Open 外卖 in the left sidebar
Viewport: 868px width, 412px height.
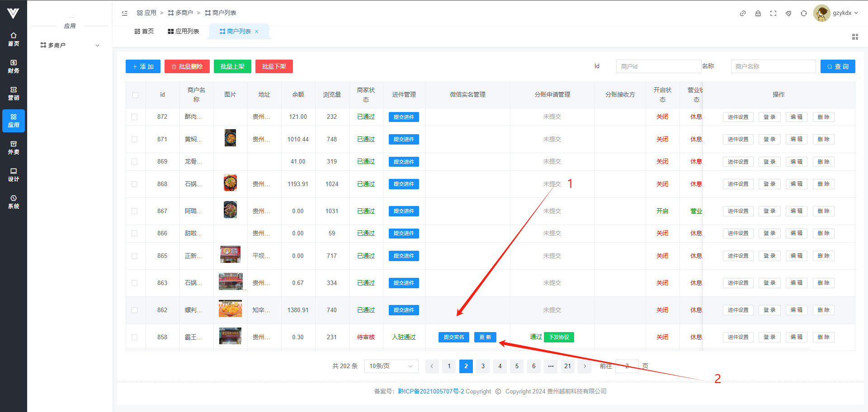(14, 148)
